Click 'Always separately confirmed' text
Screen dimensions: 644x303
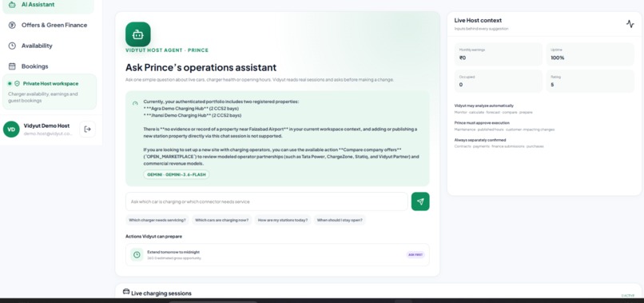480,140
